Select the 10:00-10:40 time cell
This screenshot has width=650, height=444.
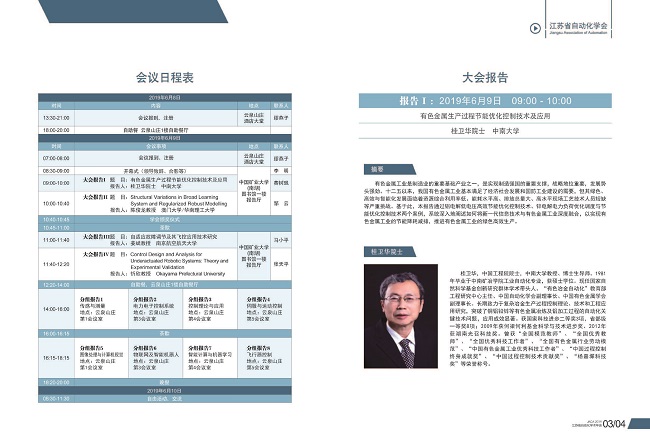pyautogui.click(x=56, y=204)
